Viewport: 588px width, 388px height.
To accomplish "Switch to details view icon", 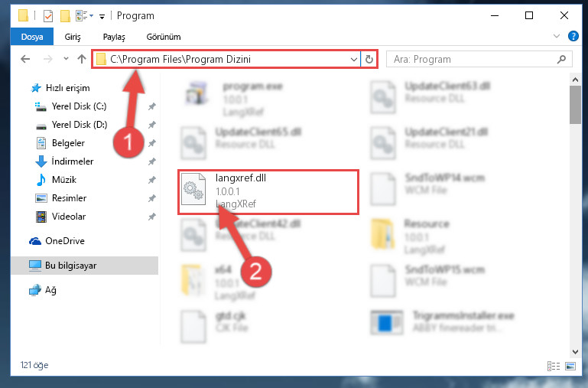I will 554,366.
